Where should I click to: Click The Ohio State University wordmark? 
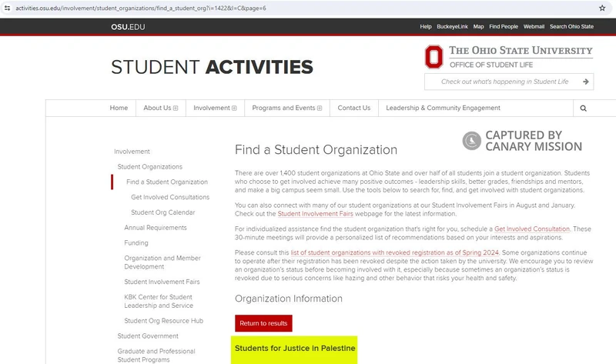[521, 51]
